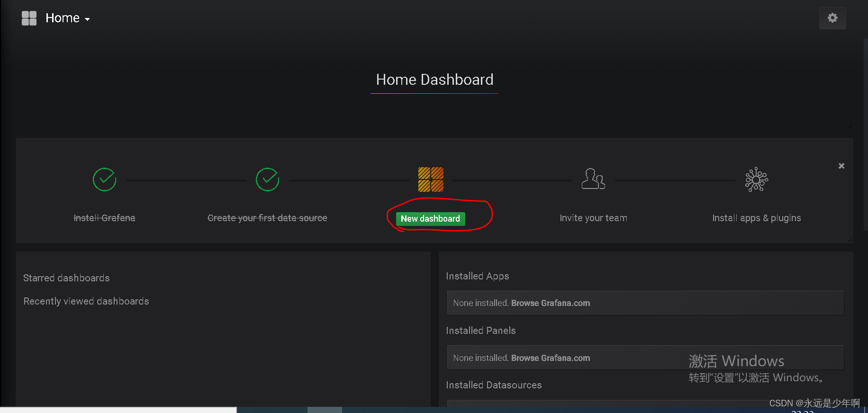Viewport: 868px width, 413px height.
Task: Click the Installed Datasources heading
Action: (x=494, y=385)
